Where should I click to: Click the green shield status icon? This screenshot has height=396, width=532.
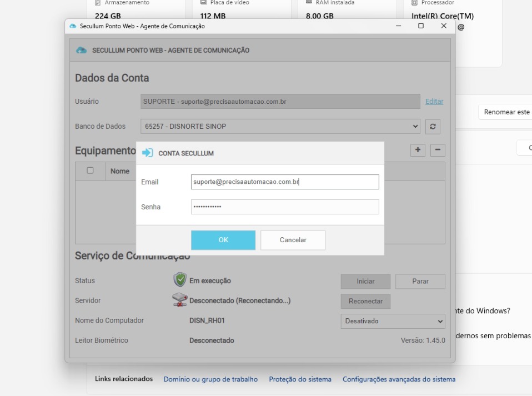coord(180,280)
